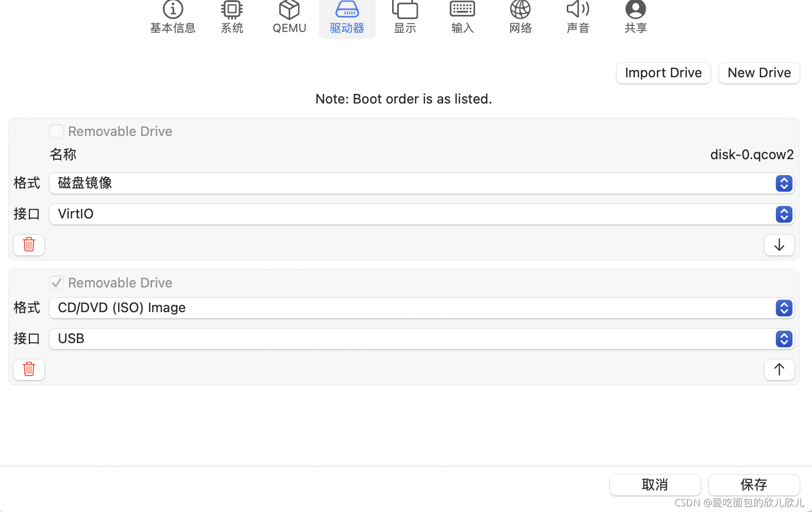Delete the CD/DVD drive with trash icon

pyautogui.click(x=29, y=369)
